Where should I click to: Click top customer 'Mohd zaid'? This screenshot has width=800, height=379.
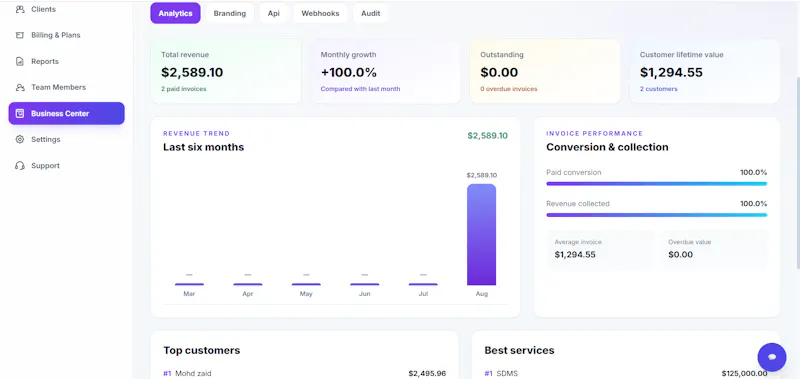193,373
